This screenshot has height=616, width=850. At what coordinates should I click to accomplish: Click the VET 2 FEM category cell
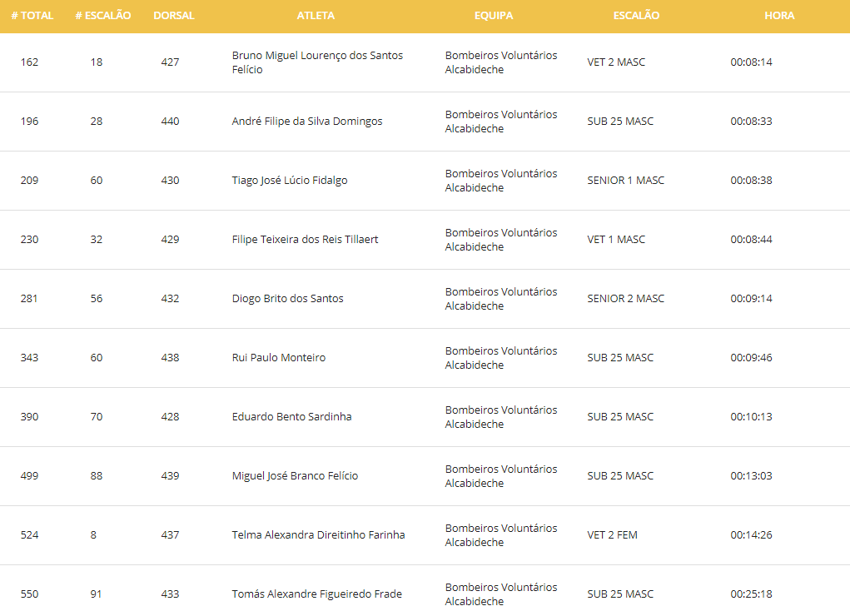click(612, 535)
